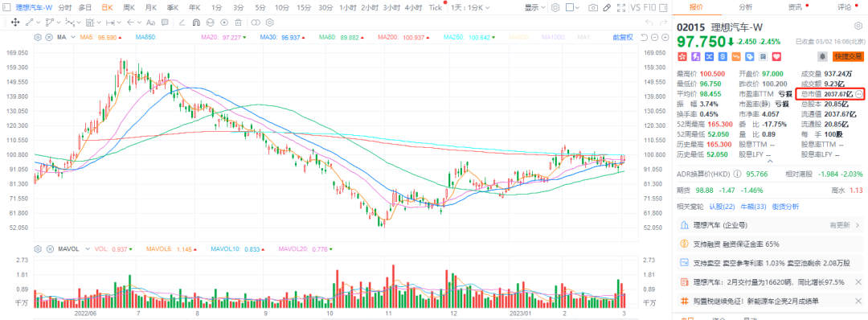
Task: Select the measurement ruler drawing tool
Action: click(x=89, y=23)
